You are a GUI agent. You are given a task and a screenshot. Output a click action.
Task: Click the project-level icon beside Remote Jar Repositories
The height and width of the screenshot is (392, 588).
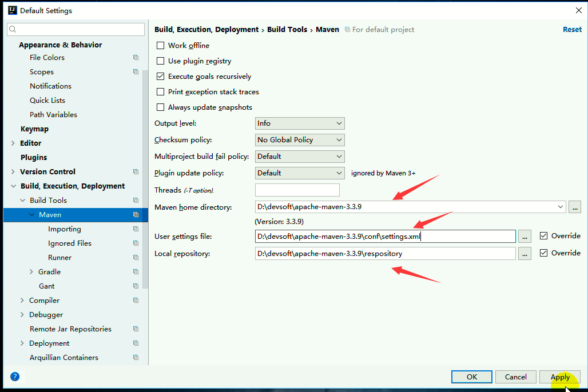pos(136,329)
